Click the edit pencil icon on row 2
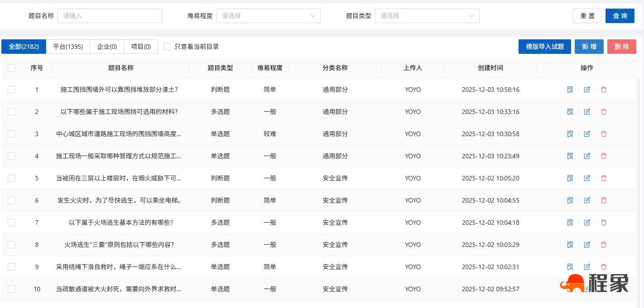This screenshot has width=644, height=308. click(x=587, y=112)
